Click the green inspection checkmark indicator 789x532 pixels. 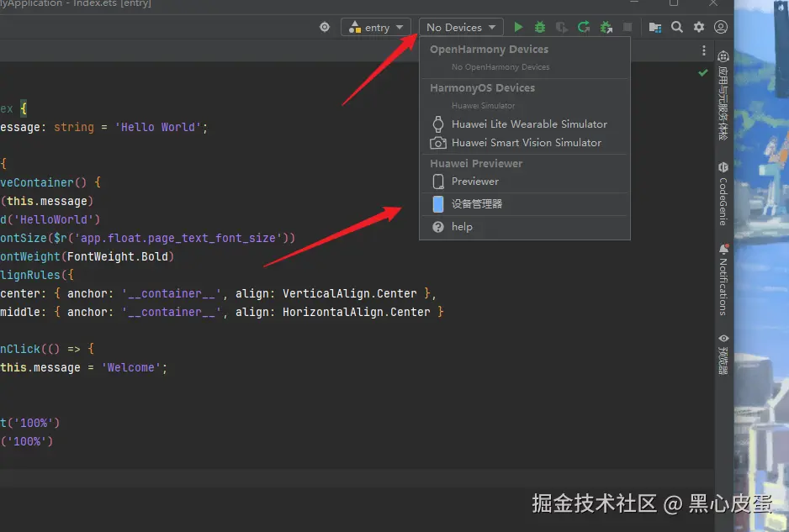(x=703, y=73)
